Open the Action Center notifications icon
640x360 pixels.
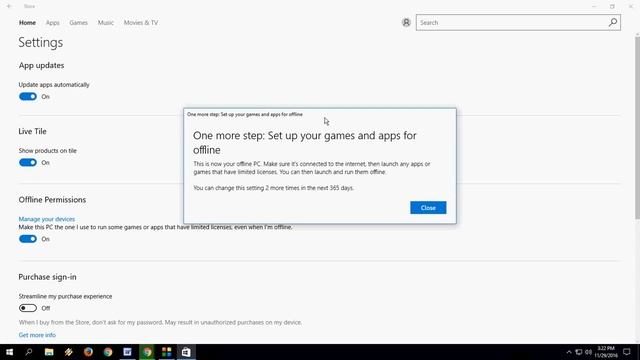click(x=627, y=352)
